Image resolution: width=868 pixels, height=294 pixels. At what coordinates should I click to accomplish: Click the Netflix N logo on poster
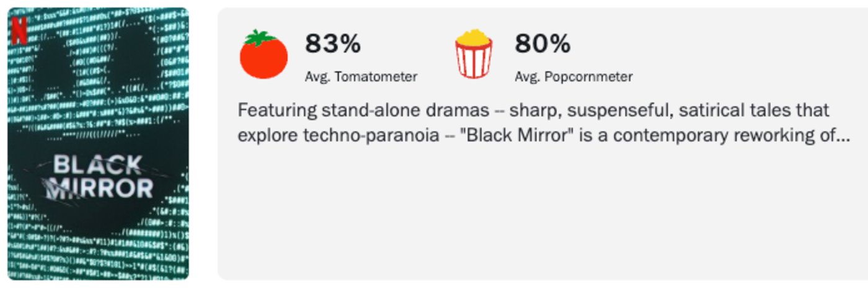point(19,30)
